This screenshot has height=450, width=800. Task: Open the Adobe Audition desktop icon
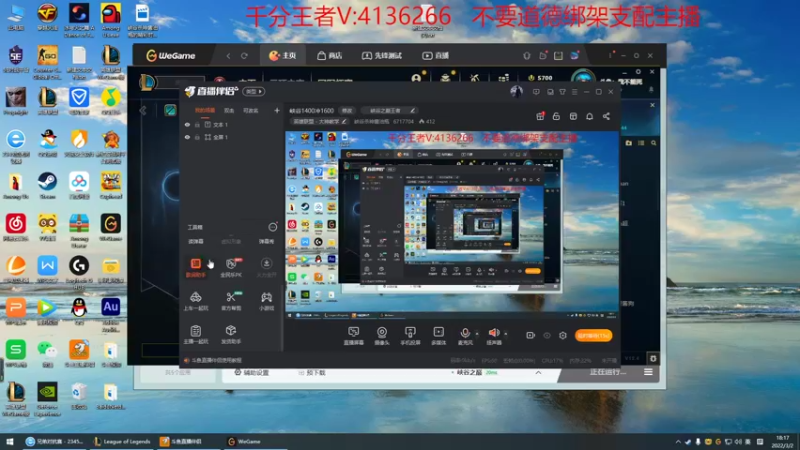(x=111, y=311)
